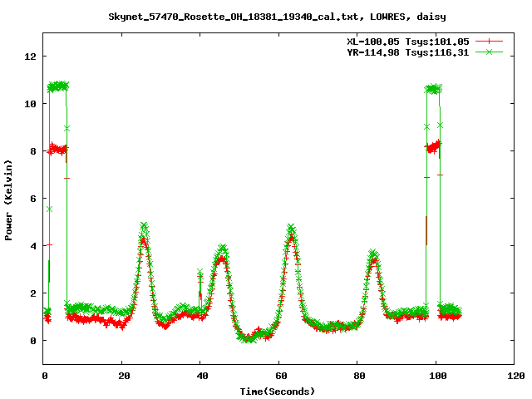
Task: Click the x-axis tick label 60
Action: tap(281, 376)
